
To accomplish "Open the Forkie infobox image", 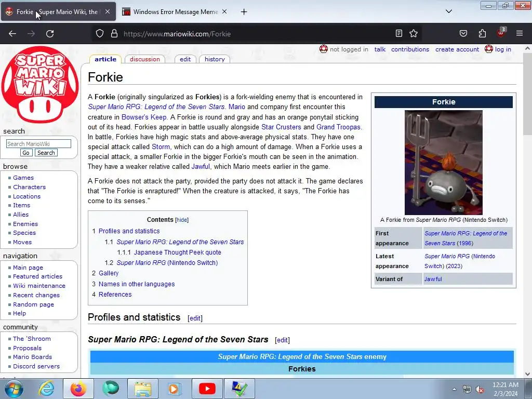I will coord(444,163).
